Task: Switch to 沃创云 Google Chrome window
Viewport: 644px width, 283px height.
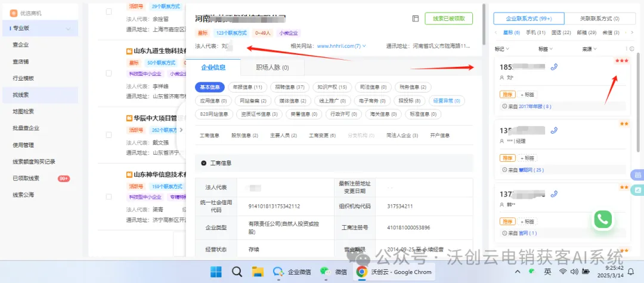Action: (394, 272)
